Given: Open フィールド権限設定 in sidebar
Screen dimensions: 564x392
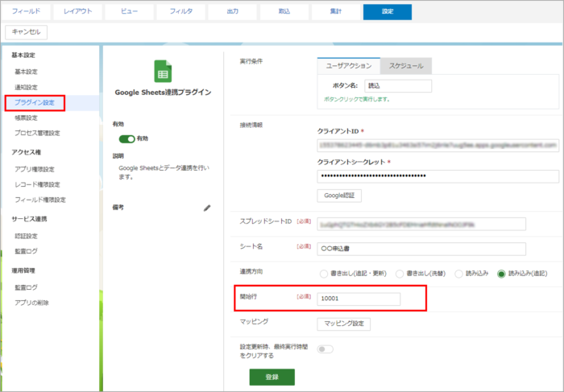Looking at the screenshot, I should 40,200.
